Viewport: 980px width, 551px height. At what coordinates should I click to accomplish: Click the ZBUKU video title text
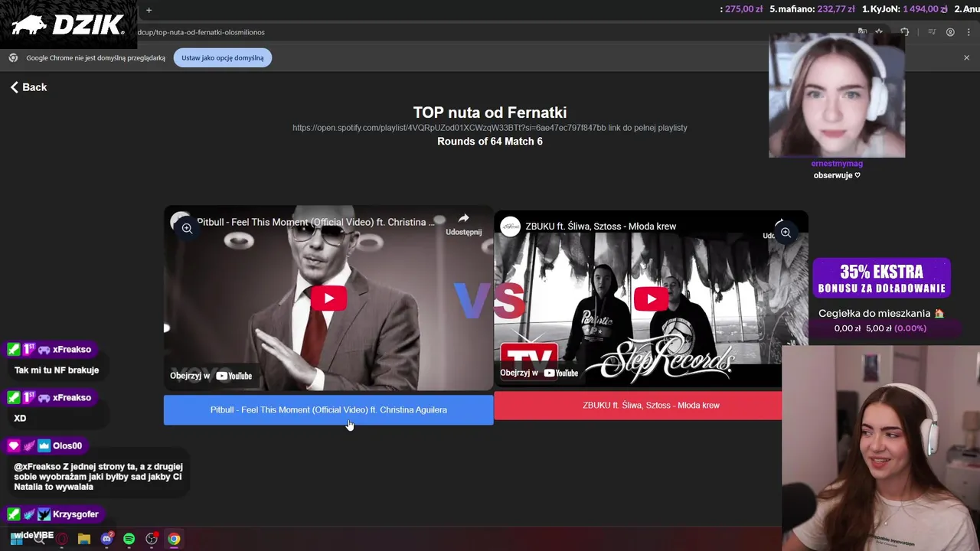(600, 227)
